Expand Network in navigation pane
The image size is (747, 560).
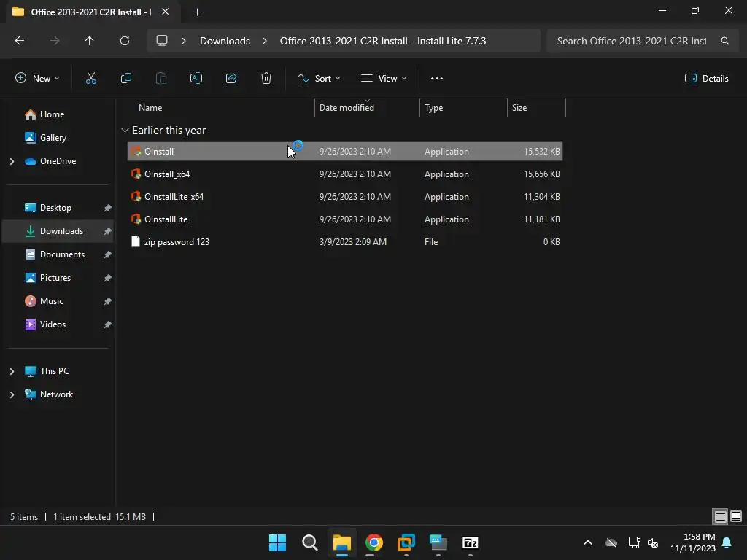click(12, 394)
